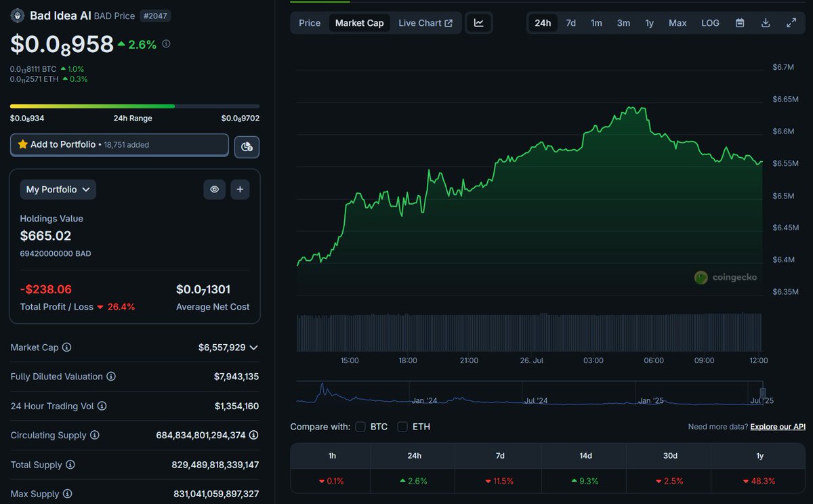Image resolution: width=813 pixels, height=504 pixels.
Task: Click the Bad Idea AI coin logo
Action: tap(18, 16)
